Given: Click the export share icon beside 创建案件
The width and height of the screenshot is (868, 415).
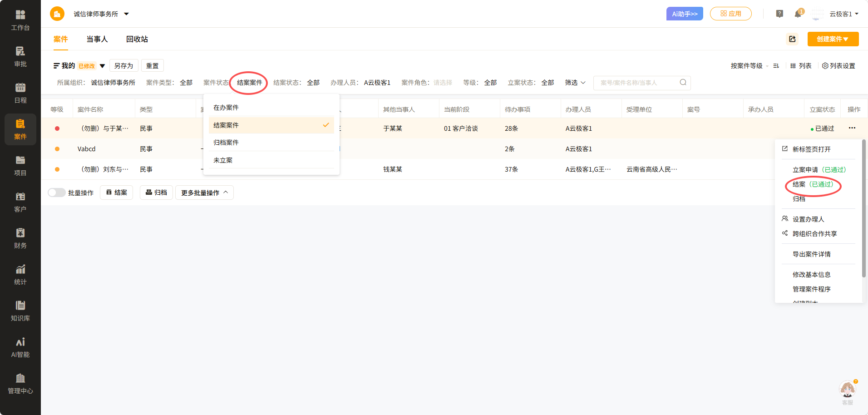Looking at the screenshot, I should (792, 39).
